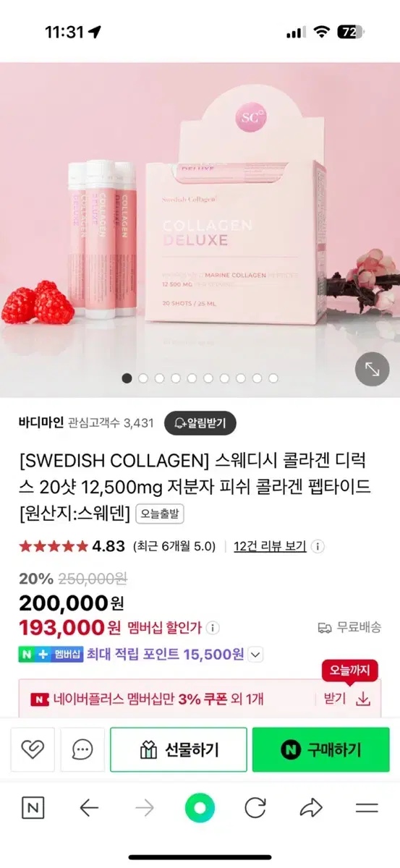Toggle 알림받기 store notifications

(x=200, y=423)
